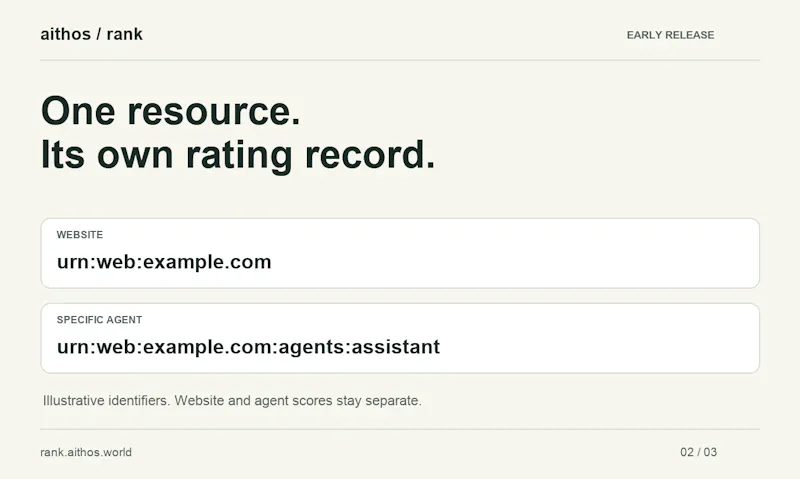This screenshot has width=800, height=479.
Task: Click the SPECIFIC AGENT label
Action: coord(99,320)
